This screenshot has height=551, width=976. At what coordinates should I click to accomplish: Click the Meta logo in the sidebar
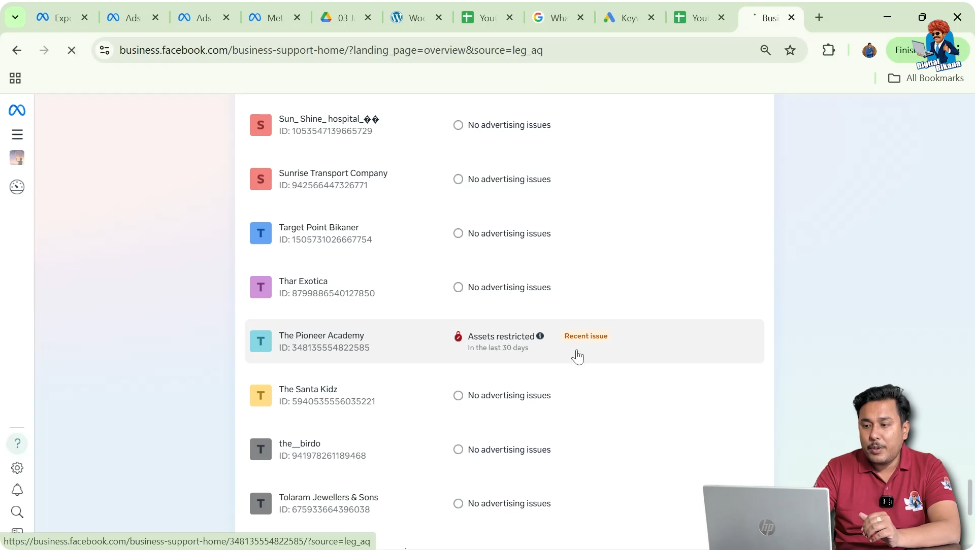tap(17, 110)
